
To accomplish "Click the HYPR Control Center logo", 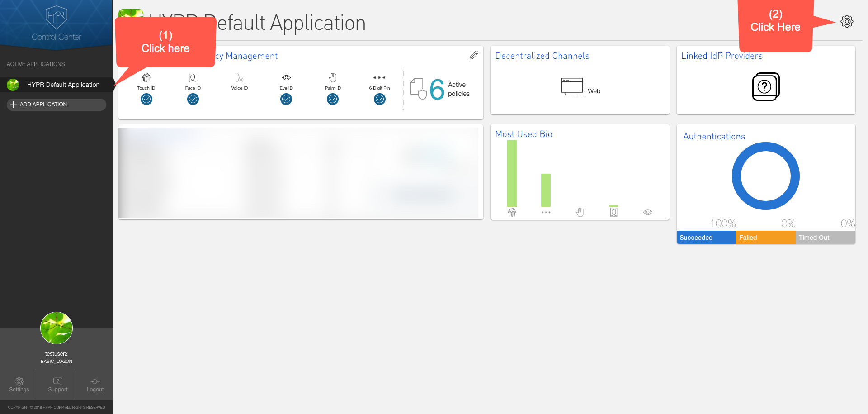I will (57, 24).
